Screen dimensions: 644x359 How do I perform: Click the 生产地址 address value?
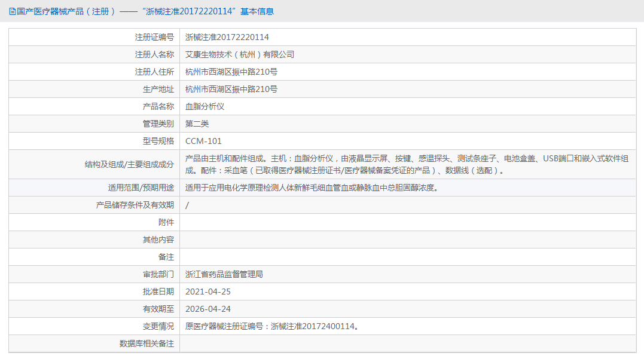tap(231, 89)
